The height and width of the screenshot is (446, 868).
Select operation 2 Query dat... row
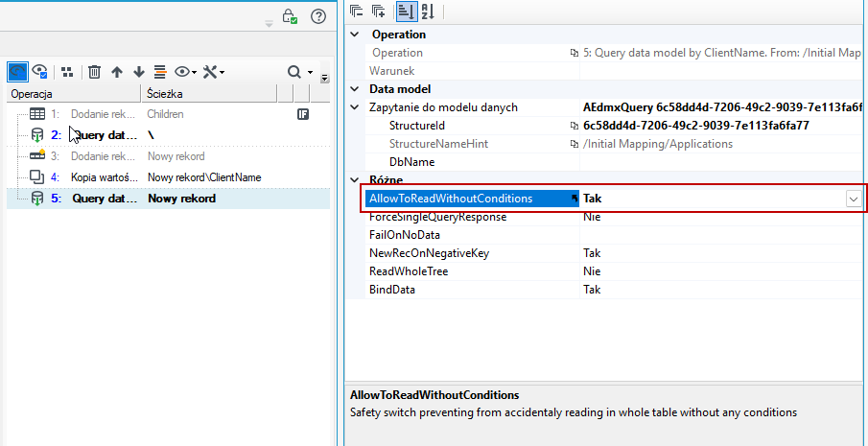tap(168, 135)
